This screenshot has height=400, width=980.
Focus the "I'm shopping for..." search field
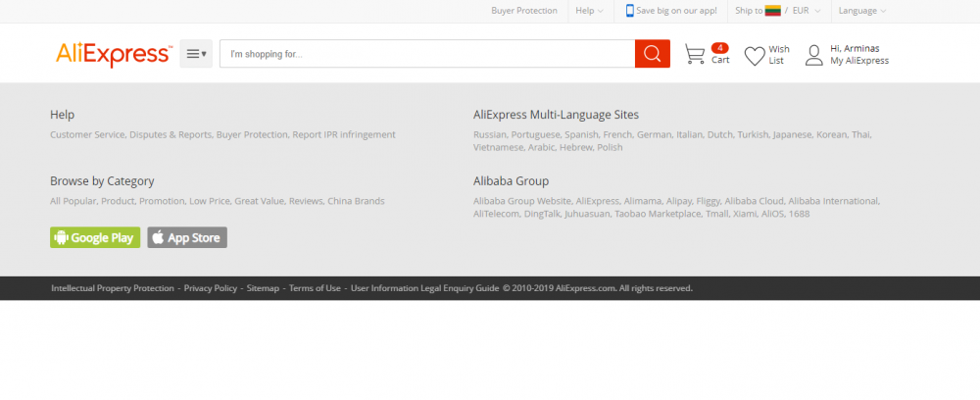pyautogui.click(x=427, y=54)
